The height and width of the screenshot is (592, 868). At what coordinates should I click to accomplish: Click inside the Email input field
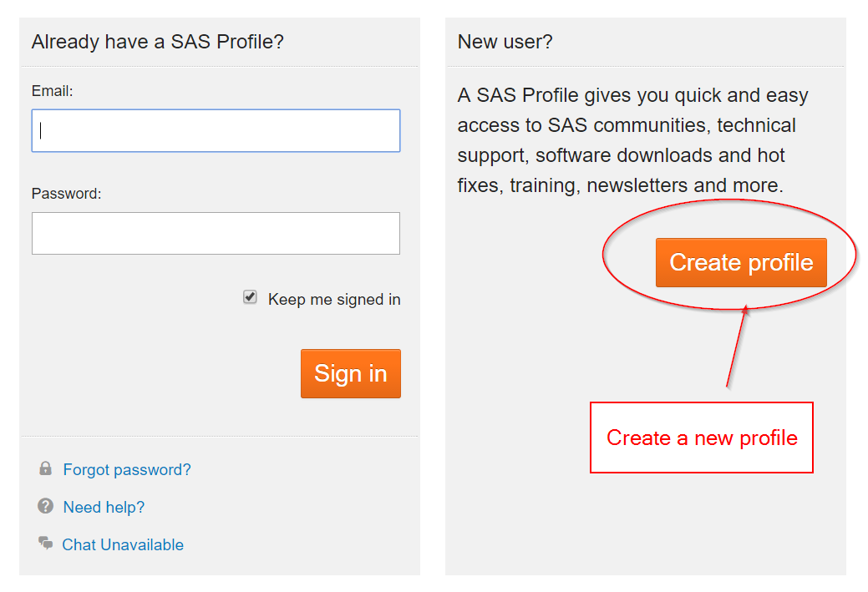(216, 130)
